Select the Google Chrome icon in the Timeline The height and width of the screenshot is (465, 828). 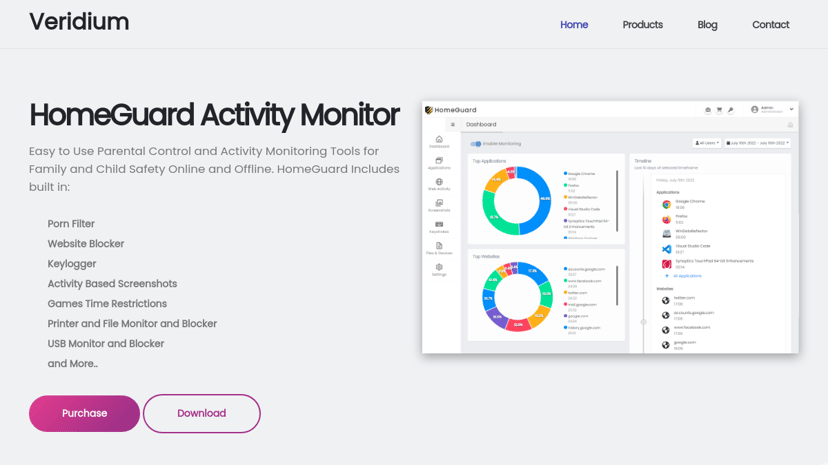666,204
